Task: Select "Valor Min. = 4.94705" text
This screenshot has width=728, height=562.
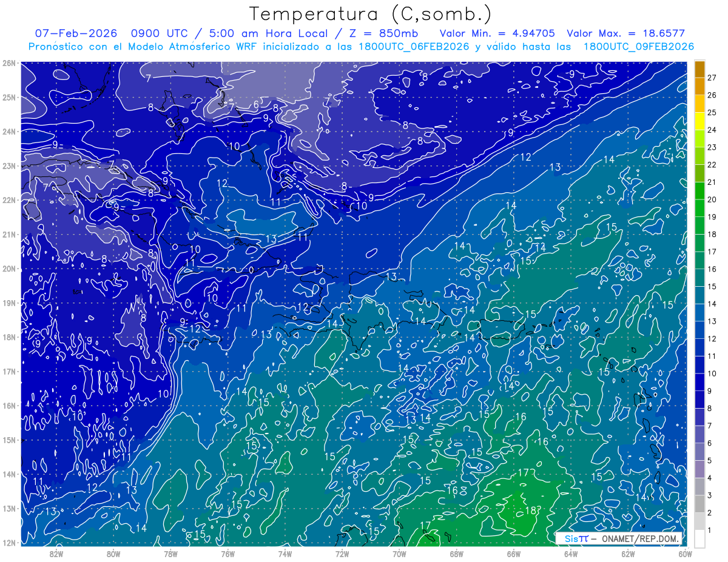Action: (x=498, y=33)
